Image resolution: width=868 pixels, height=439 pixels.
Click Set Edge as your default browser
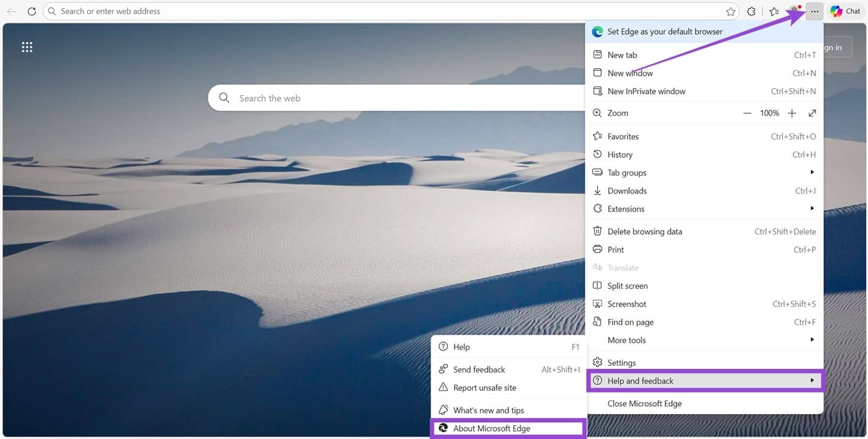point(664,32)
